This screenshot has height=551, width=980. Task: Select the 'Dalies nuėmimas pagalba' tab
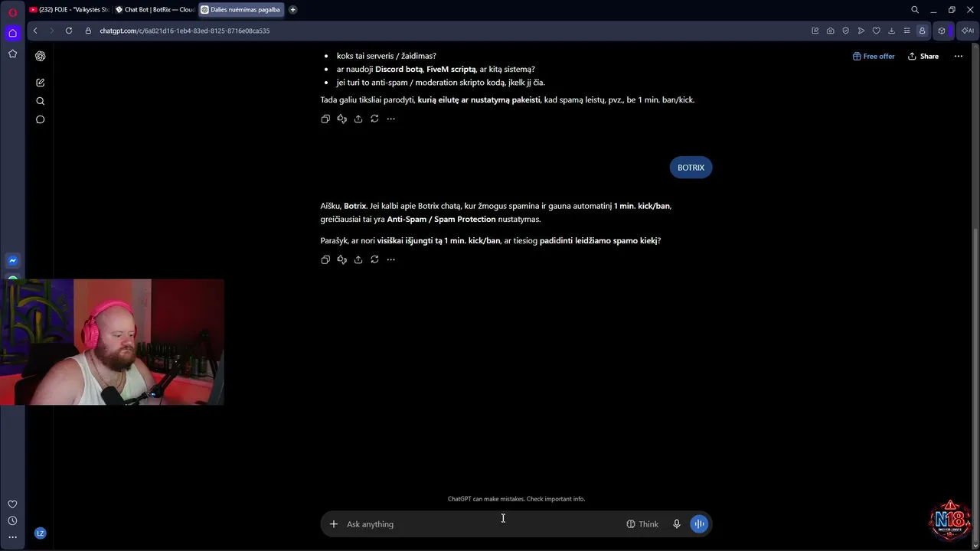pos(240,10)
